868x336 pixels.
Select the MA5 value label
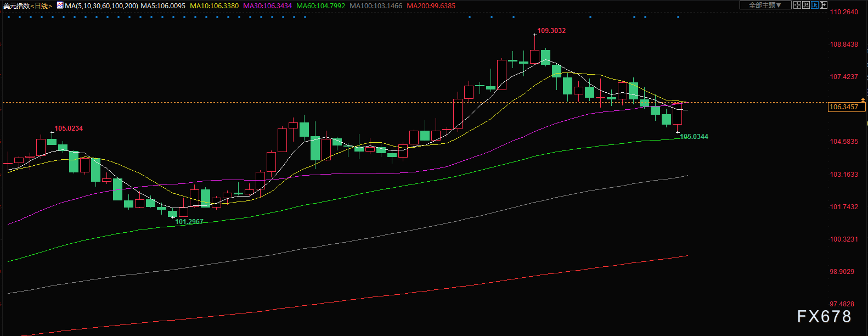point(163,6)
